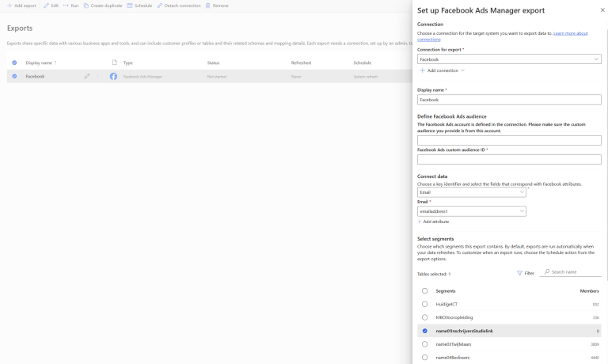This screenshot has width=608, height=364.
Task: Expand the Add connection menu
Action: pyautogui.click(x=442, y=70)
